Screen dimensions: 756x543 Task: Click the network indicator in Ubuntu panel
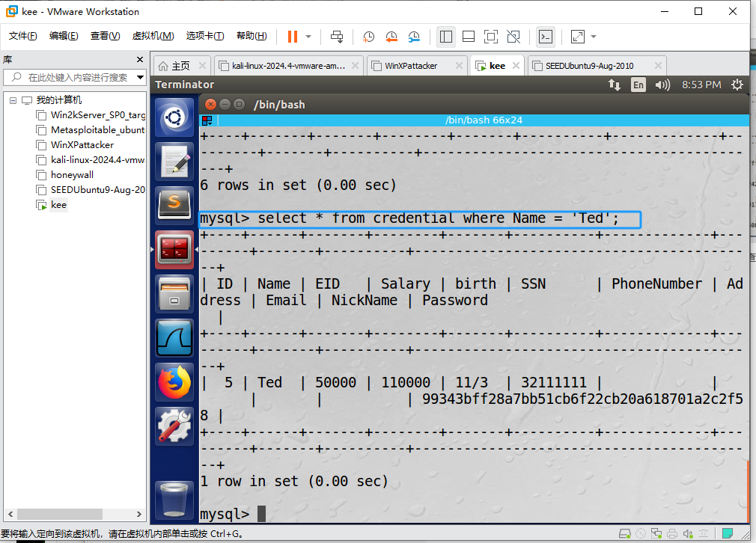[x=615, y=85]
